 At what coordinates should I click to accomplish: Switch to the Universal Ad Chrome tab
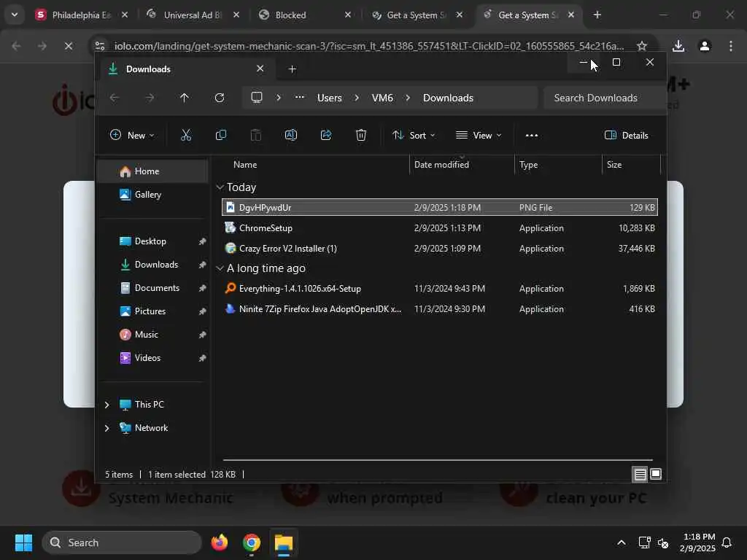point(193,15)
